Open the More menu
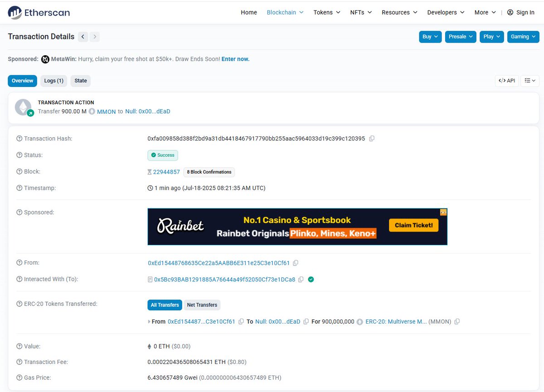Image resolution: width=544 pixels, height=392 pixels. coord(485,13)
